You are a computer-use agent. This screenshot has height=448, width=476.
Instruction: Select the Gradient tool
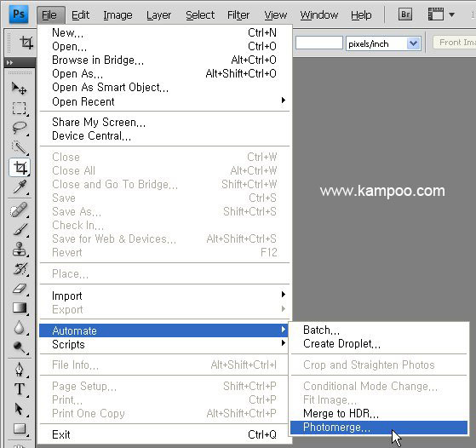coord(20,307)
